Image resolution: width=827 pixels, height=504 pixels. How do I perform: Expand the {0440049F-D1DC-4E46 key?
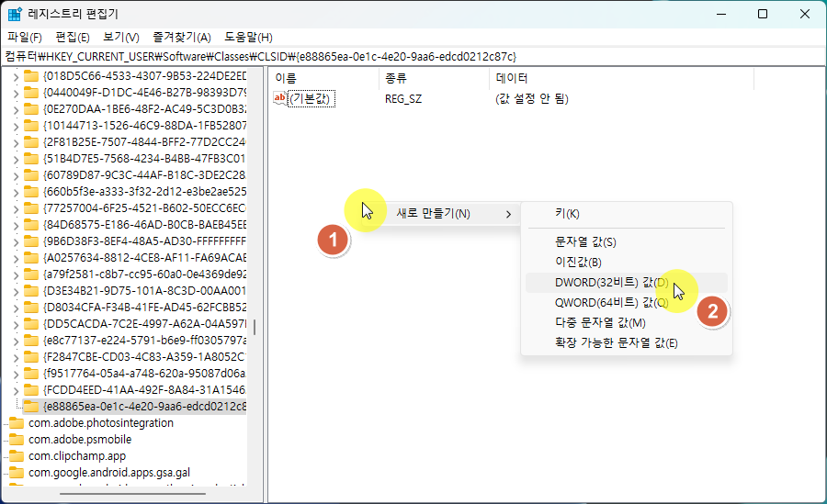tap(16, 94)
